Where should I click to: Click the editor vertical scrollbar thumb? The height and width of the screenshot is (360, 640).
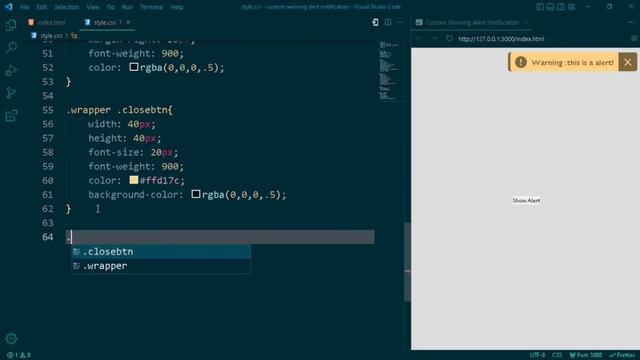tap(407, 262)
